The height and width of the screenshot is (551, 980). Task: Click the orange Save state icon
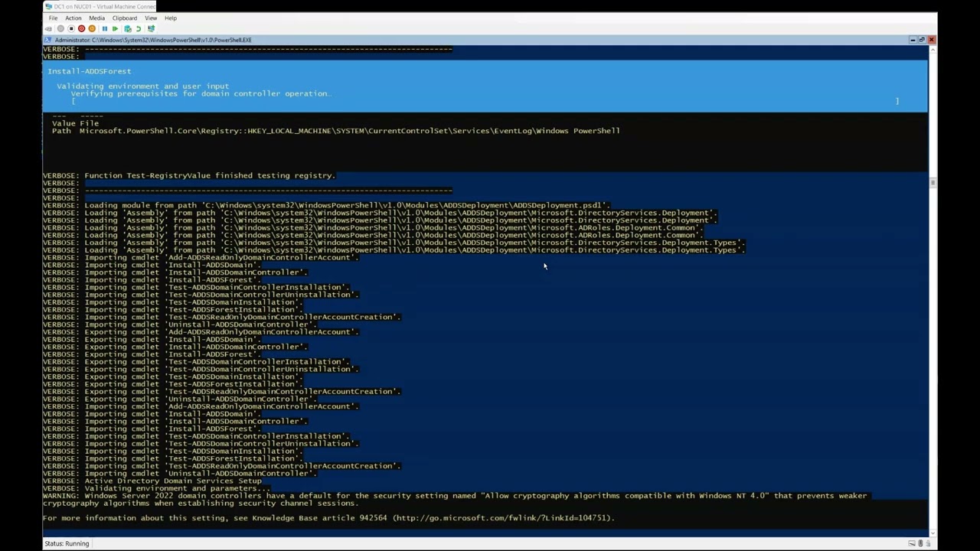(x=92, y=29)
